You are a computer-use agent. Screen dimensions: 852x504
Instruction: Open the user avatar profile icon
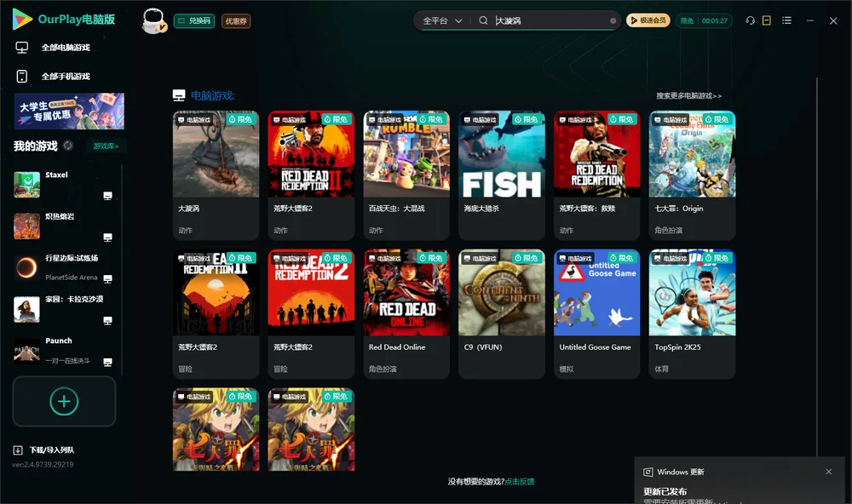coord(153,21)
